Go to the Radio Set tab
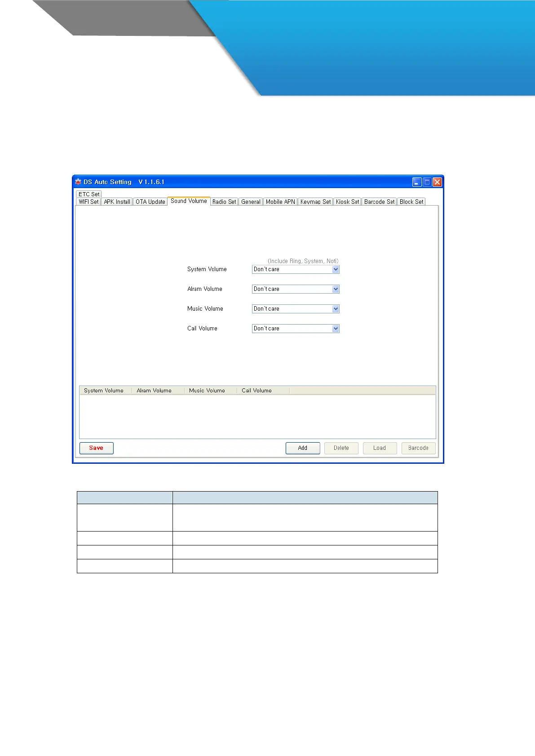This screenshot has height=756, width=535. click(x=224, y=202)
